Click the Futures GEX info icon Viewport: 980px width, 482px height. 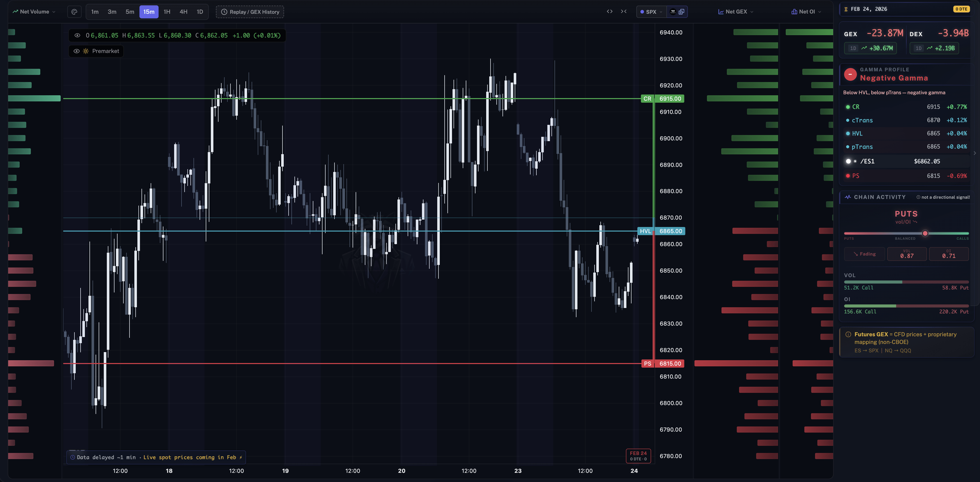click(x=848, y=334)
